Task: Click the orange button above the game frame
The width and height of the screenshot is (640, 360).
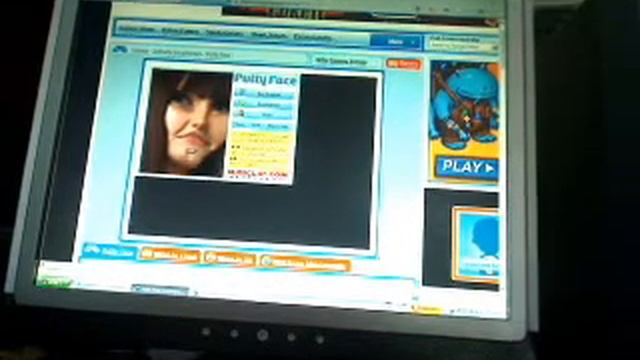Action: (403, 64)
